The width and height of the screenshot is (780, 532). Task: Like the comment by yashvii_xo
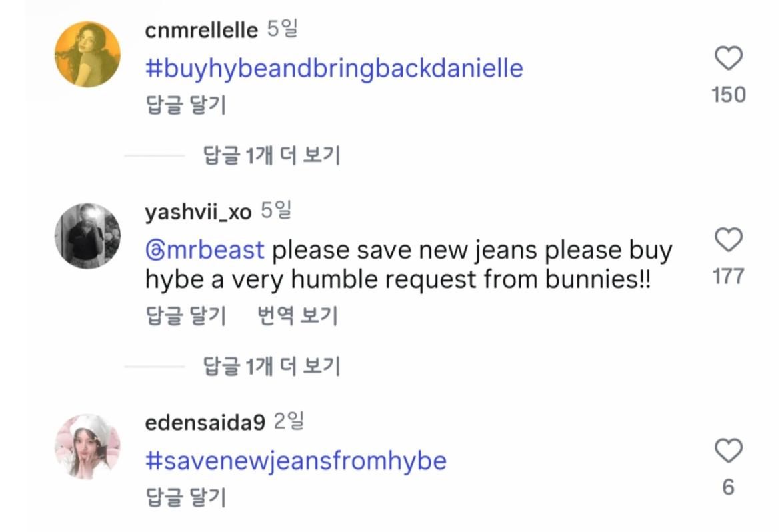(728, 240)
